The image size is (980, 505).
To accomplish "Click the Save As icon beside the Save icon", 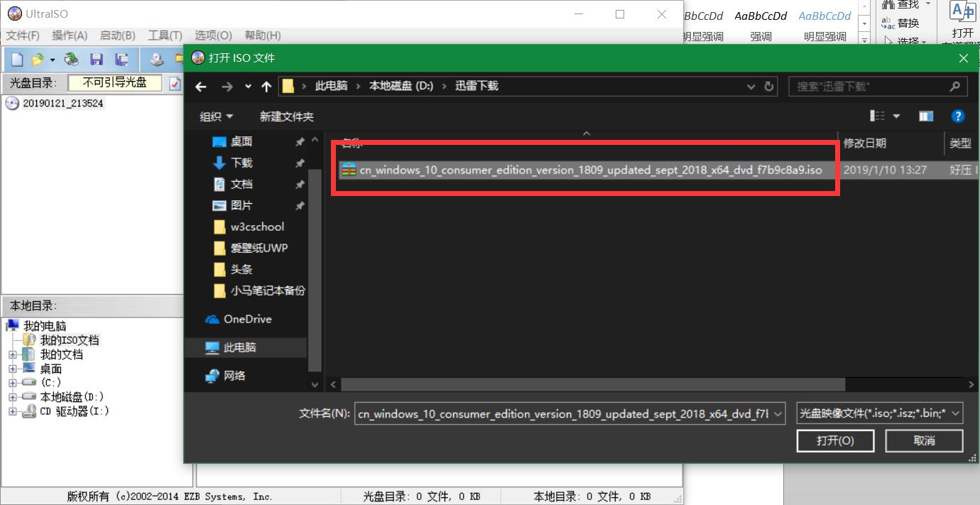I will [x=121, y=59].
